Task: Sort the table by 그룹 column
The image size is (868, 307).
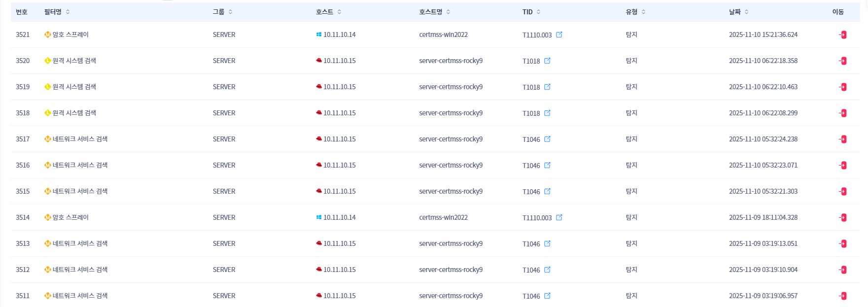Action: (230, 12)
